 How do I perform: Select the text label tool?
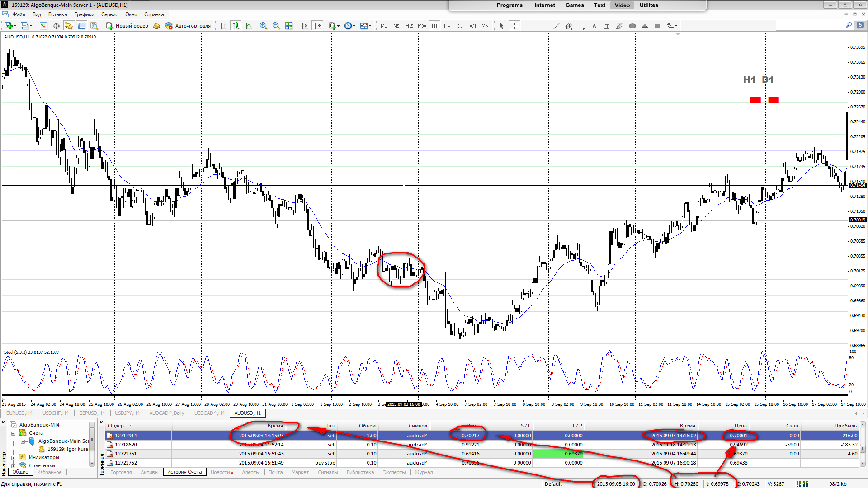607,26
